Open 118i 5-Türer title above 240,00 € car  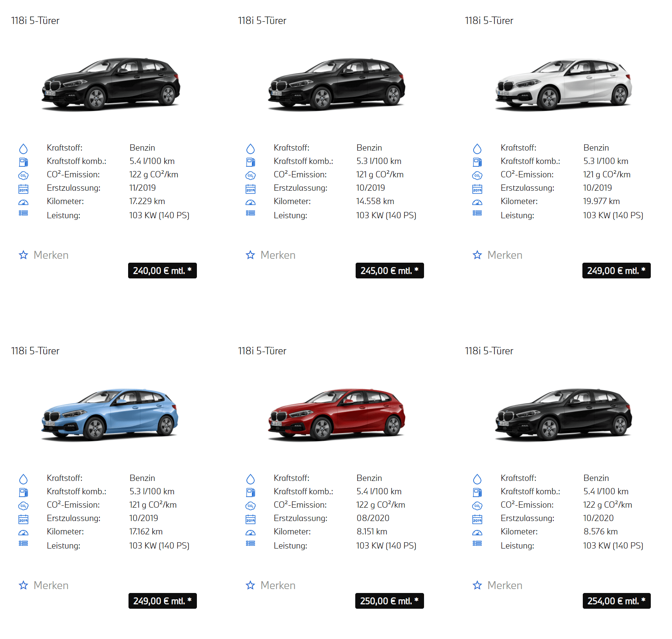[35, 20]
